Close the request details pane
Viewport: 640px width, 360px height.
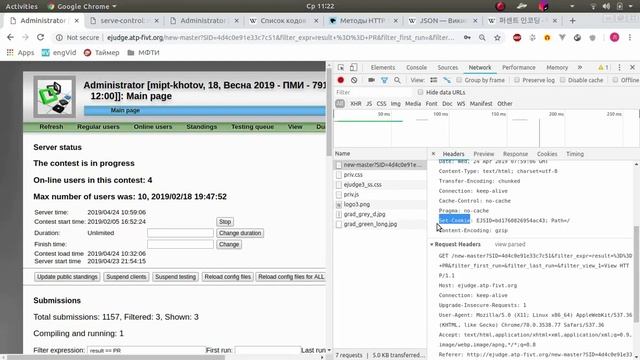(x=433, y=154)
